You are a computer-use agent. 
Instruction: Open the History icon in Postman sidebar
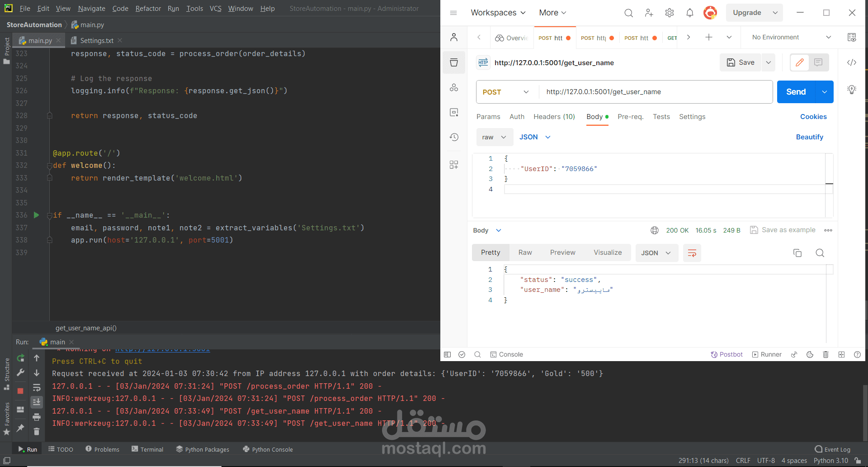click(x=454, y=137)
